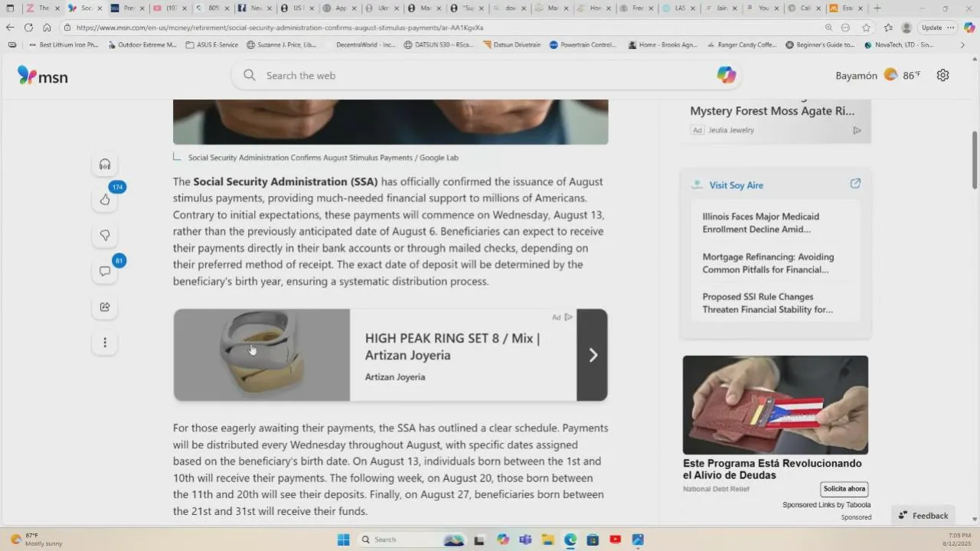
Task: Go to browser home icon
Action: [x=47, y=28]
